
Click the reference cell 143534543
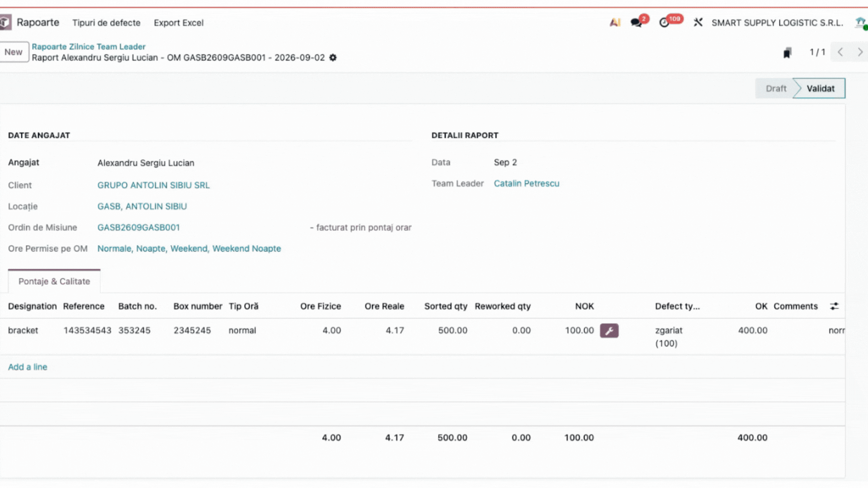click(x=87, y=331)
